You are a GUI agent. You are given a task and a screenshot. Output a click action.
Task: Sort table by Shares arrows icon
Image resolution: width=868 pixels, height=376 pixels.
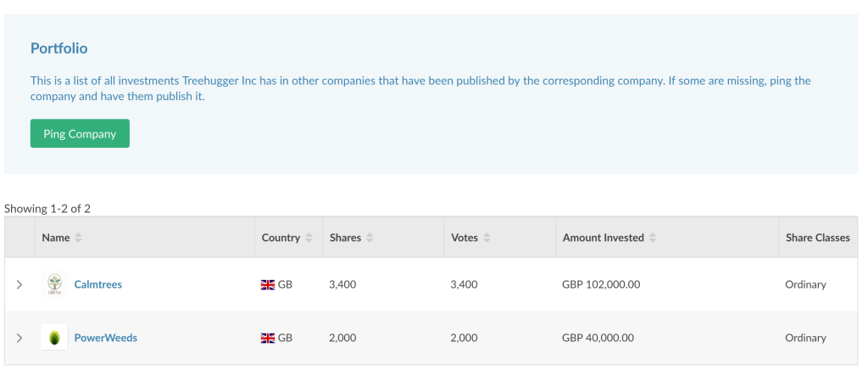point(370,238)
